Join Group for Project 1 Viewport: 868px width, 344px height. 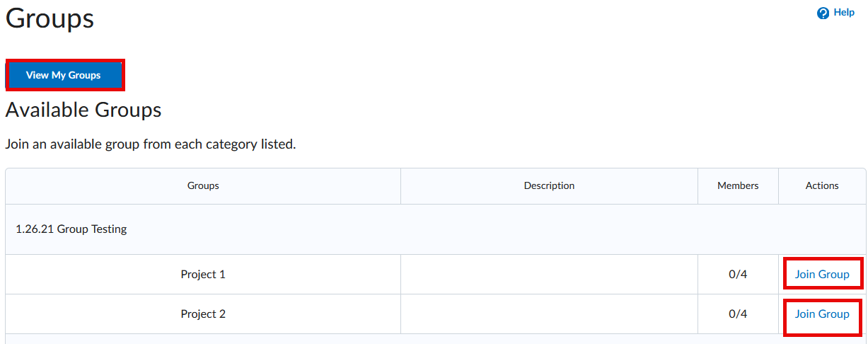822,274
